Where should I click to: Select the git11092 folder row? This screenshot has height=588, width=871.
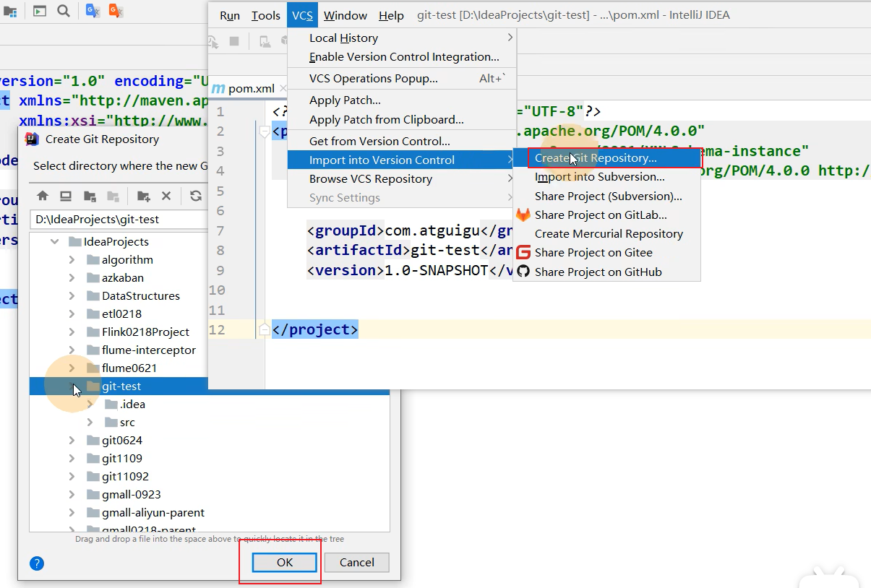[210, 477]
